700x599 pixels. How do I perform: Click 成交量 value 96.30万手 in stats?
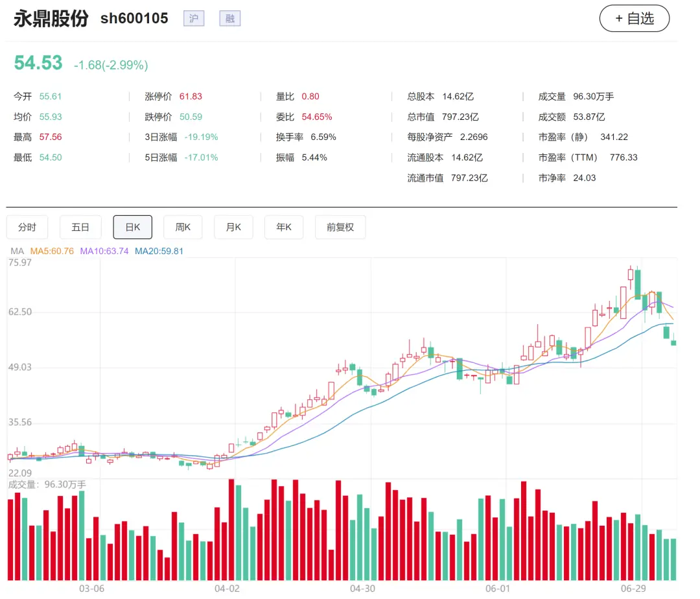[x=593, y=97]
